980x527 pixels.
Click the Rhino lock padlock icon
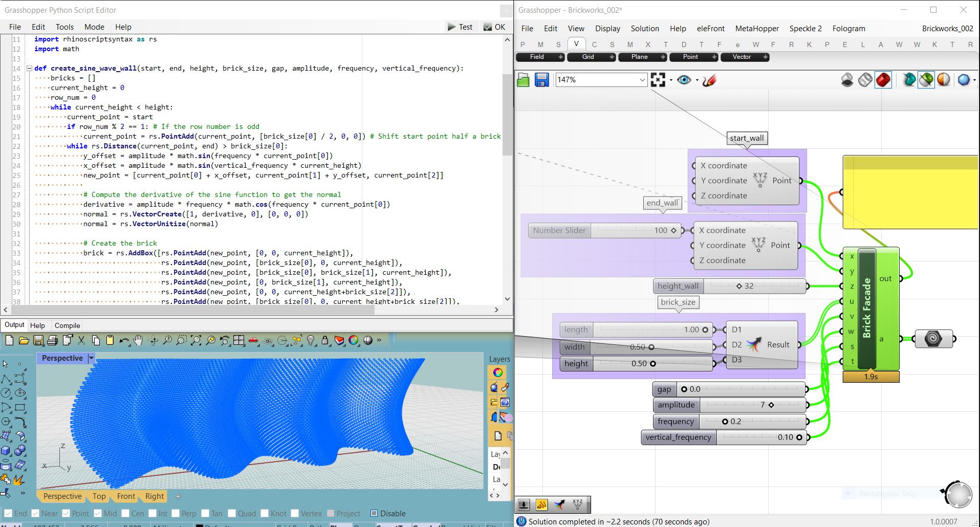pyautogui.click(x=325, y=340)
